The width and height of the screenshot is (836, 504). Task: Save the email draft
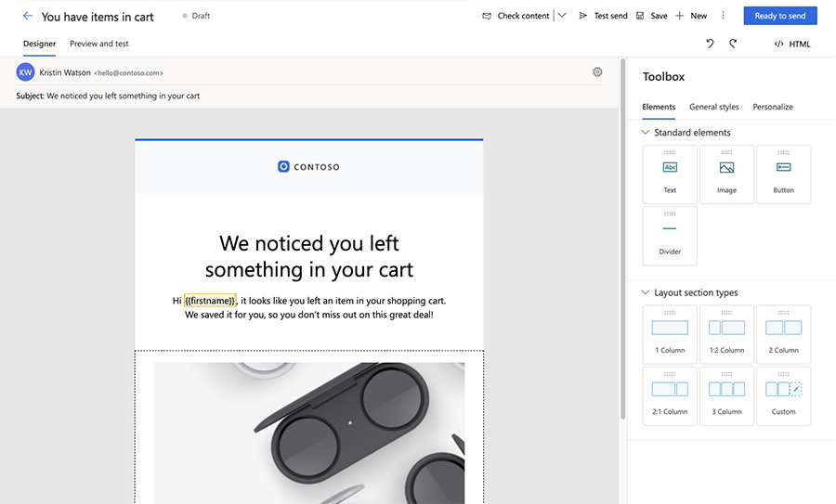[x=651, y=16]
